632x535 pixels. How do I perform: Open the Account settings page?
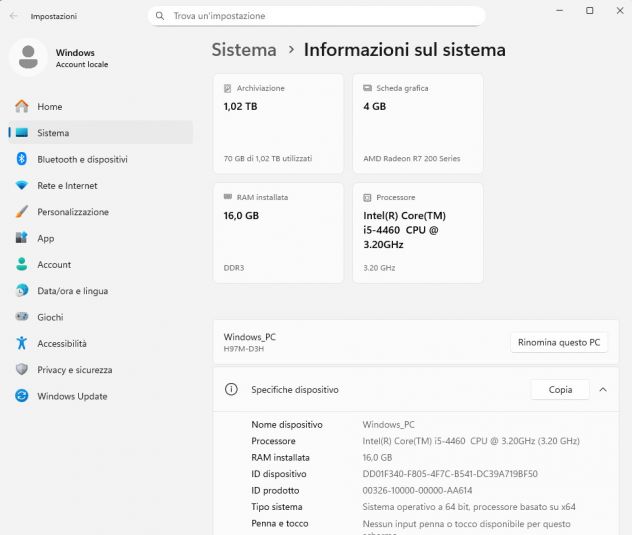point(101,264)
